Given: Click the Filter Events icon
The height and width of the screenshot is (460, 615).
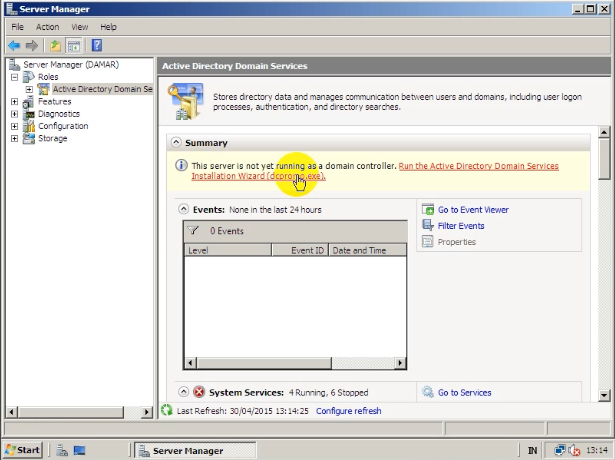Looking at the screenshot, I should (428, 225).
